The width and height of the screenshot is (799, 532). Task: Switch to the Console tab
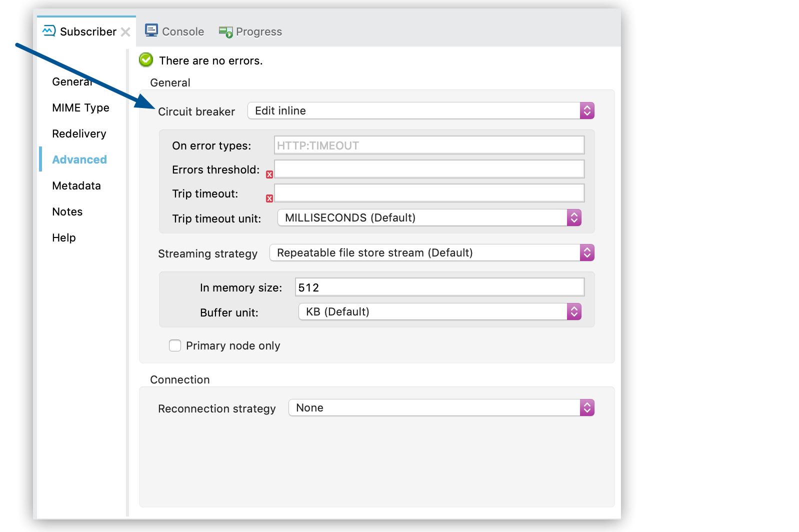tap(182, 31)
